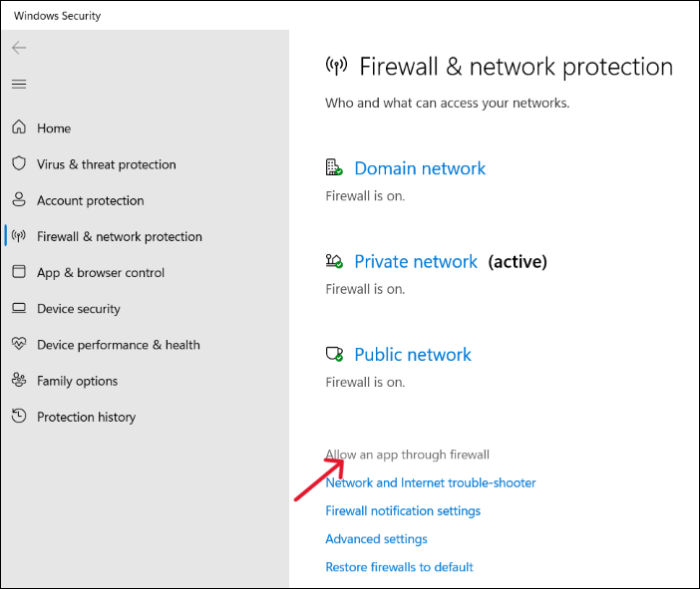This screenshot has width=700, height=589.
Task: Click the Device performance & health heart icon
Action: [19, 345]
